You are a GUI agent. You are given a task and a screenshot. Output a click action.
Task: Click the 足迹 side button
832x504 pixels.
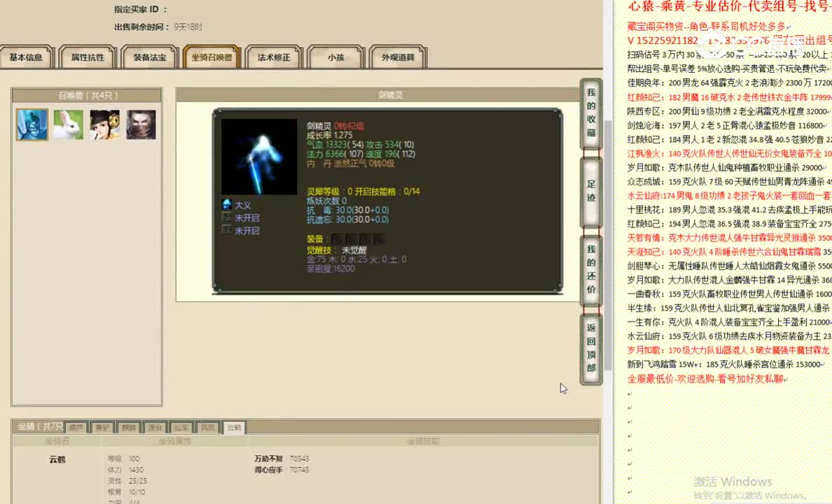(591, 192)
